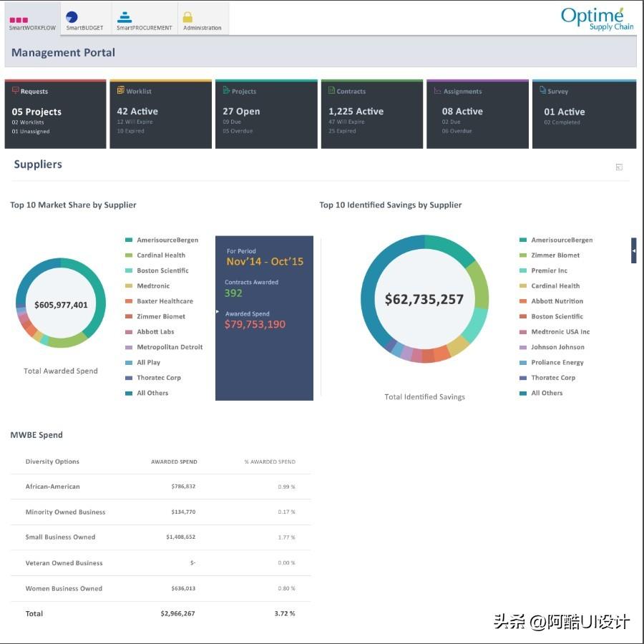Toggle Cardinal Health in market share legend
The width and height of the screenshot is (644, 644).
click(161, 255)
